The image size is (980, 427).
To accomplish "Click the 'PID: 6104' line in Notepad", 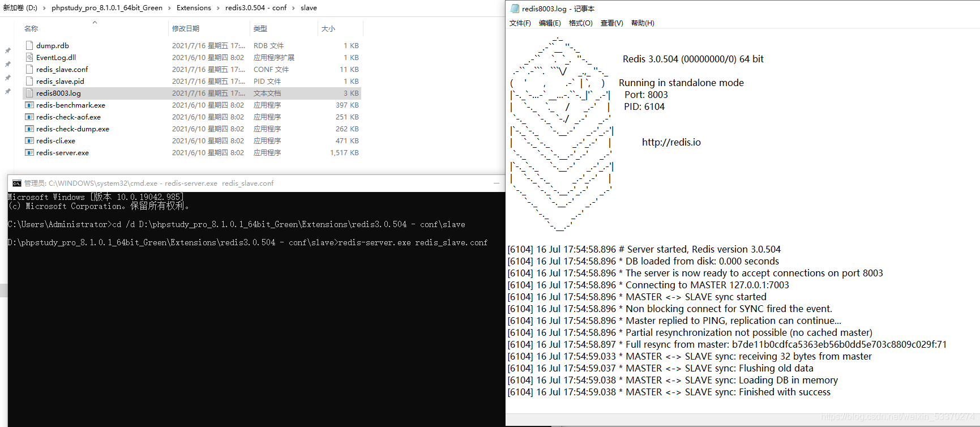I will point(644,106).
